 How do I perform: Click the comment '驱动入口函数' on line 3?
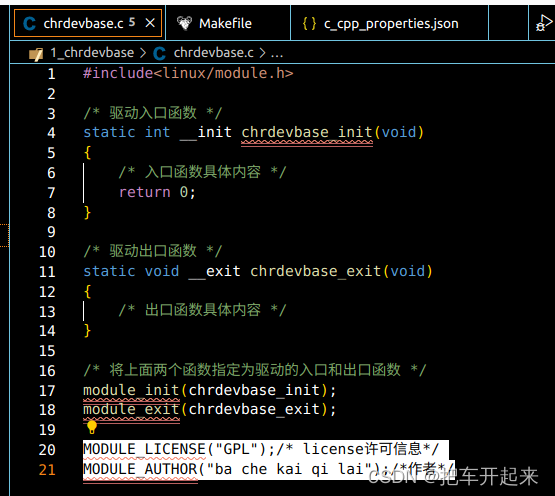(x=153, y=113)
